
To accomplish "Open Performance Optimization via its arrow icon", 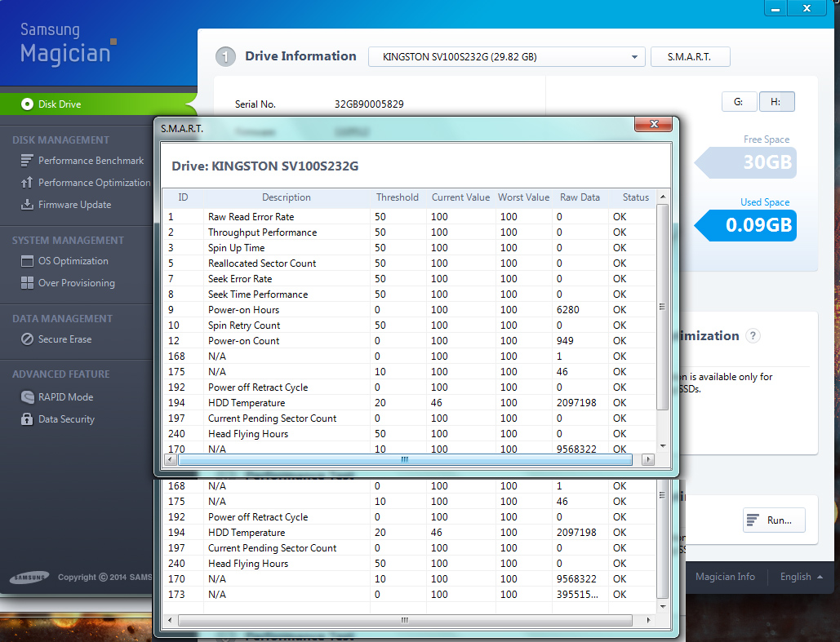I will (27, 183).
